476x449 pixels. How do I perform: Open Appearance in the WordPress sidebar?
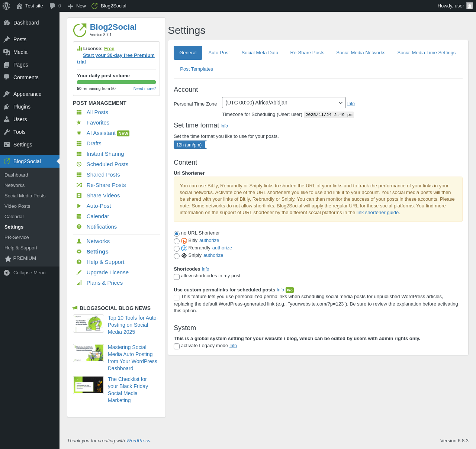[30, 94]
